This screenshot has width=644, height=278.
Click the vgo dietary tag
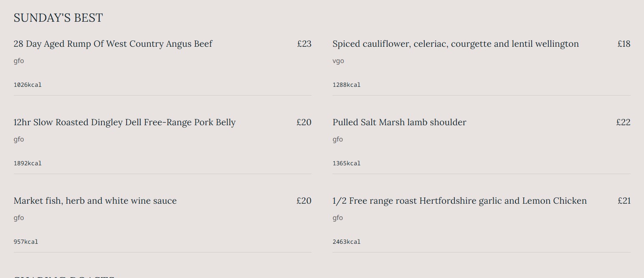338,61
